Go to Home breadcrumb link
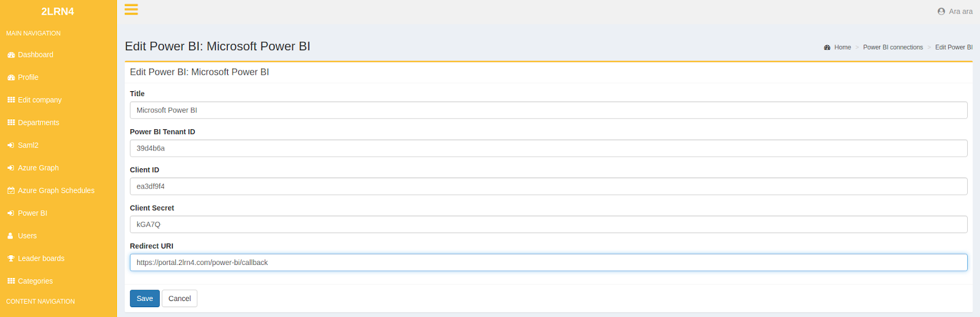Viewport: 980px width, 317px height. point(842,47)
